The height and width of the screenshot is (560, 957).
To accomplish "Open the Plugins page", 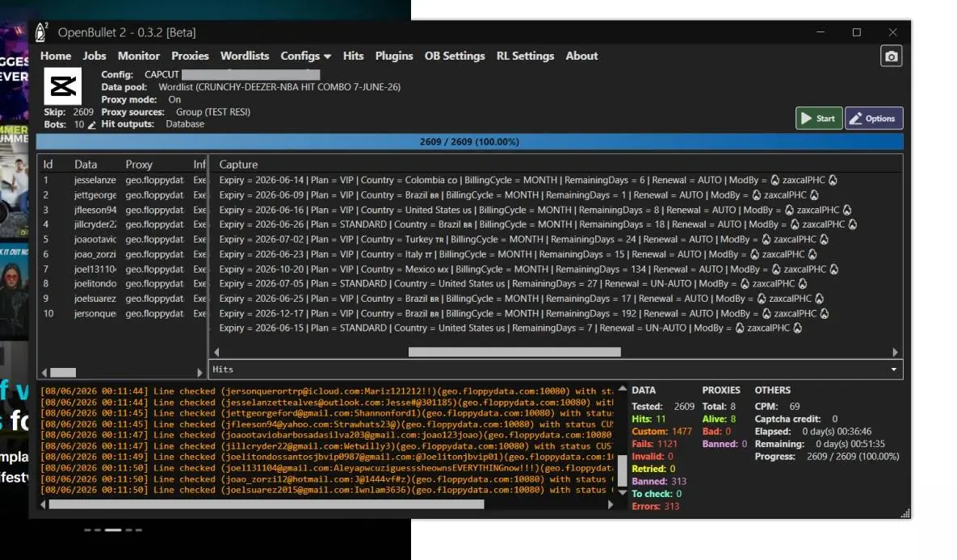I will (393, 56).
